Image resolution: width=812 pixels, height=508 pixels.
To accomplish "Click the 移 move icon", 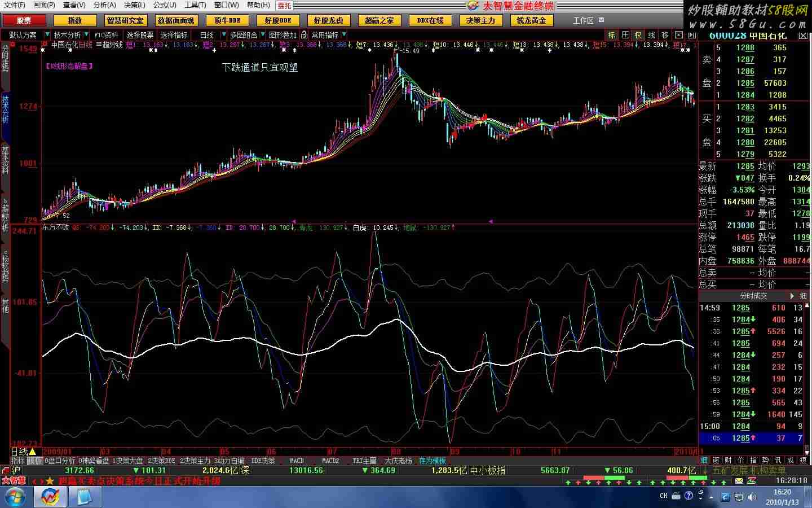I will tap(665, 35).
